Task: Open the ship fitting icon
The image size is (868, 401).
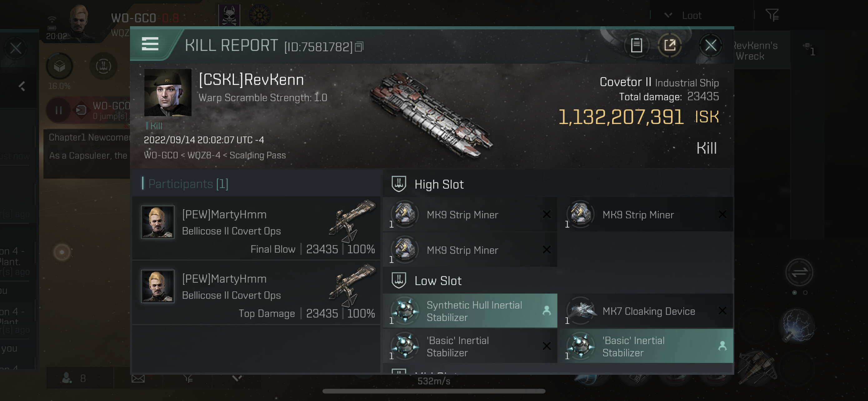Action: click(103, 66)
